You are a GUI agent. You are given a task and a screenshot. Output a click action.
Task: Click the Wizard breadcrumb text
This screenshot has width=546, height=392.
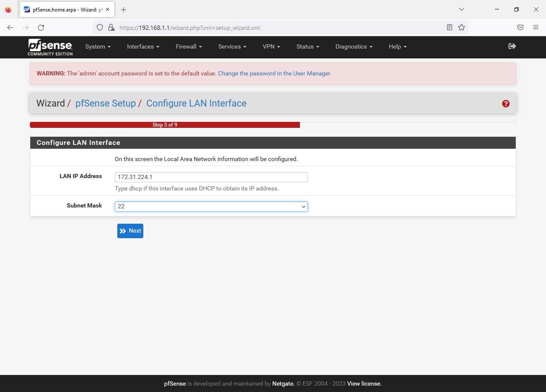point(50,104)
